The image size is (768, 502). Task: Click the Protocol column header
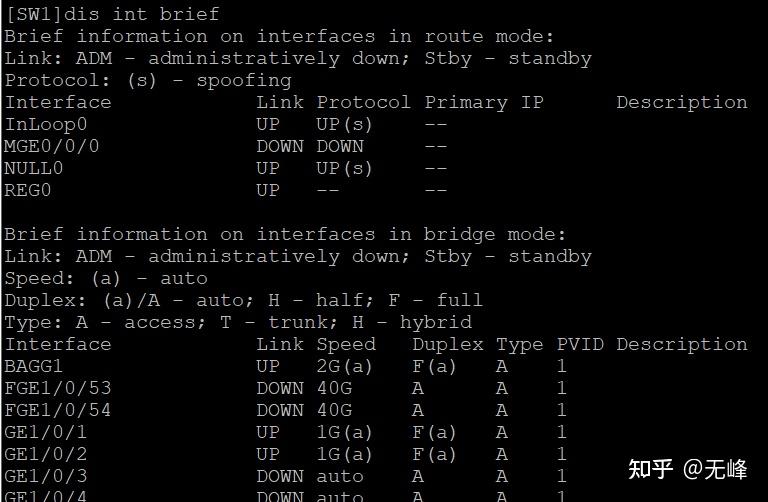pyautogui.click(x=363, y=102)
